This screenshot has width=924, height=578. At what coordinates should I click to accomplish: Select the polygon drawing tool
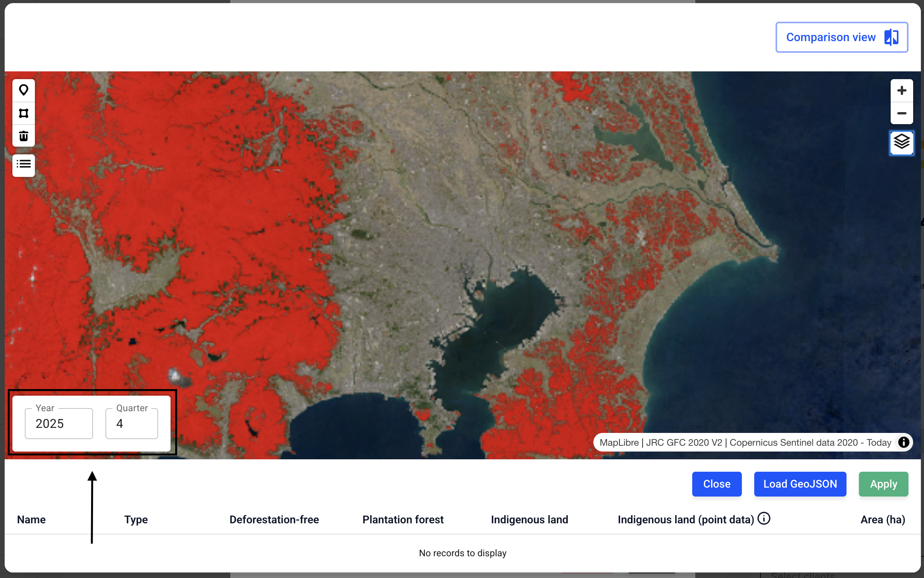24,113
